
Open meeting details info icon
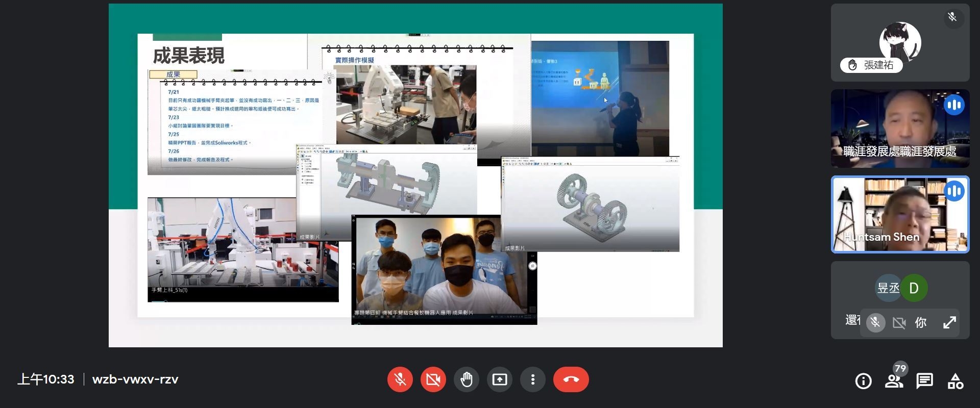(x=863, y=381)
